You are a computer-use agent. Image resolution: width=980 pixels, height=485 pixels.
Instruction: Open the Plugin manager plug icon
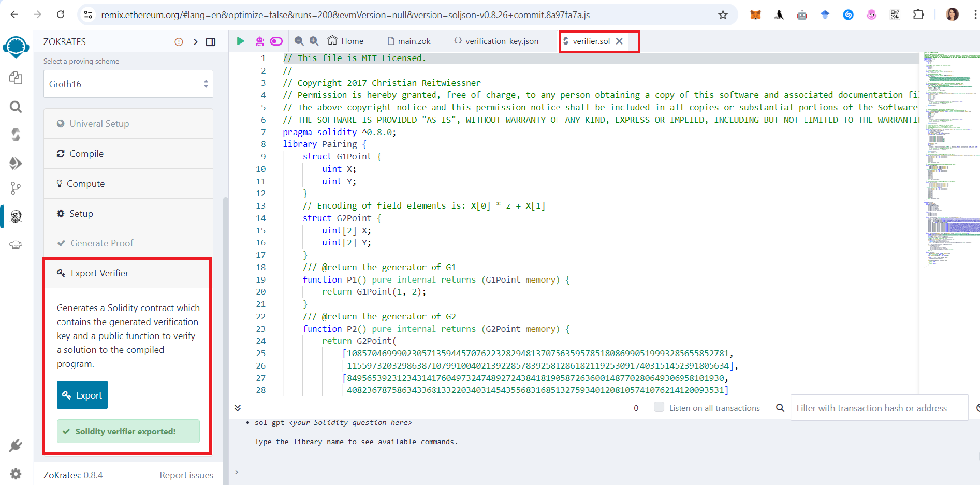click(16, 445)
